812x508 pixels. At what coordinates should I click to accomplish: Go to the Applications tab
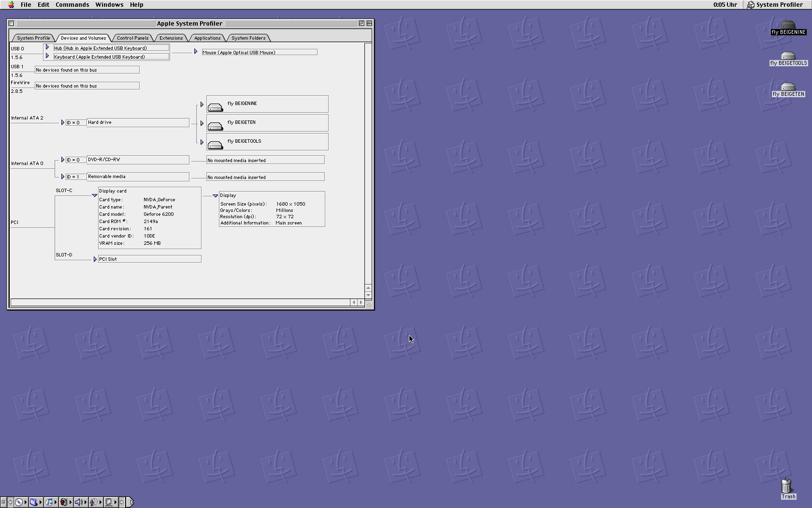coord(207,38)
